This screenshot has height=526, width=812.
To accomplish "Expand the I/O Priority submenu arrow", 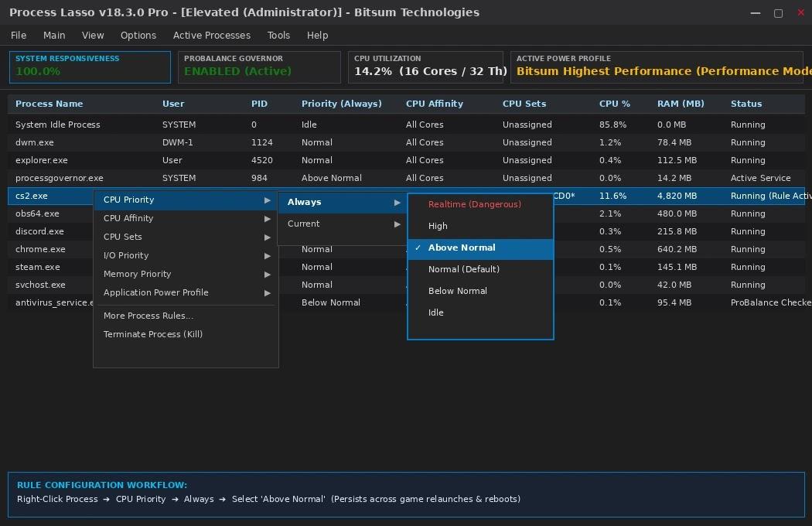I will coord(268,256).
